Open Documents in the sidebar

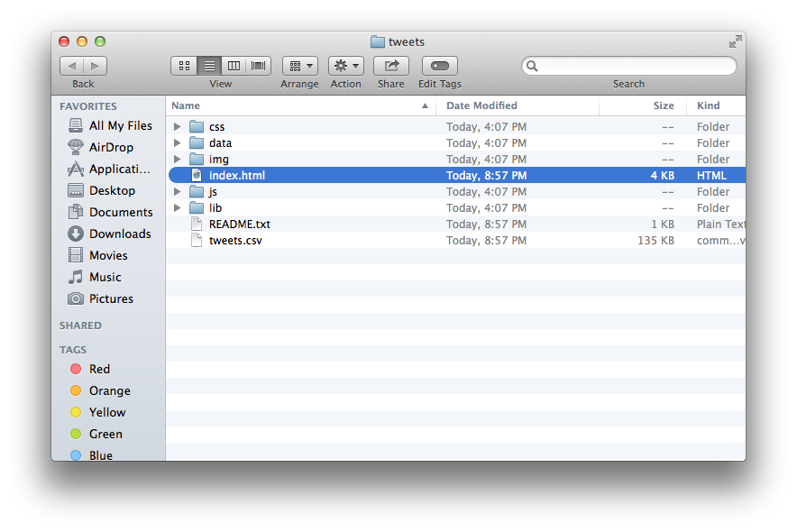[110, 212]
